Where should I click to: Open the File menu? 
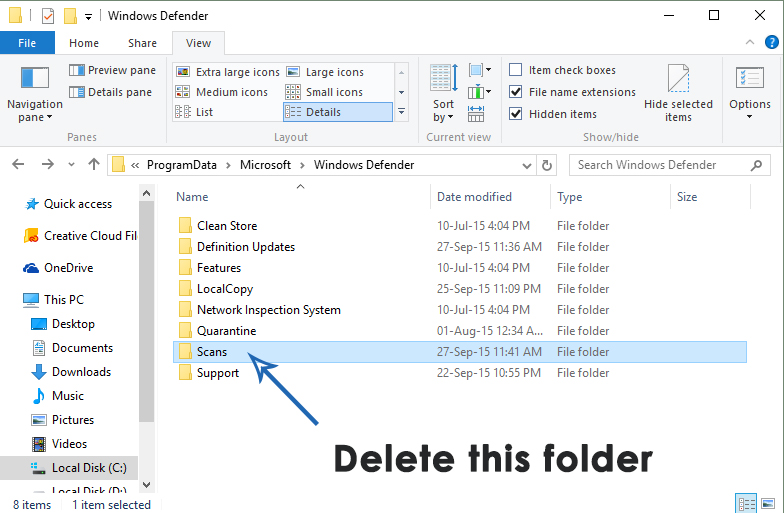click(x=27, y=43)
